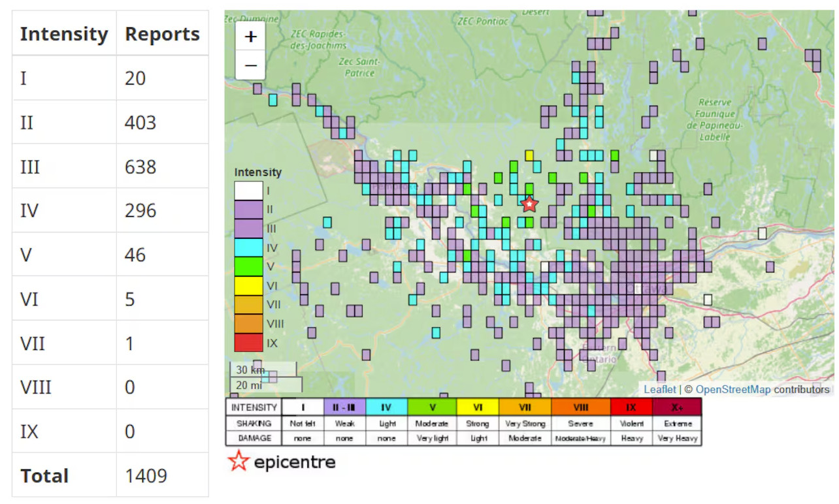Screen dimensions: 839x504
Task: Click the white intensity I legend swatch
Action: tap(248, 191)
